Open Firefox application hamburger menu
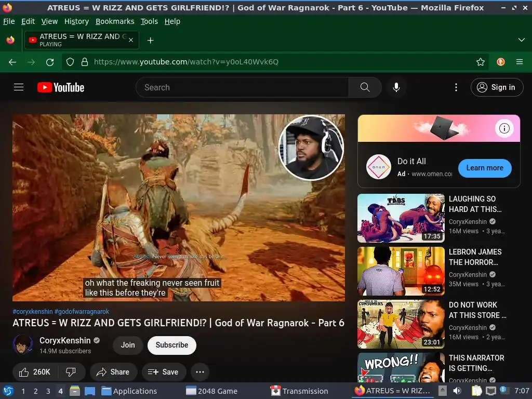532x399 pixels. (x=520, y=62)
